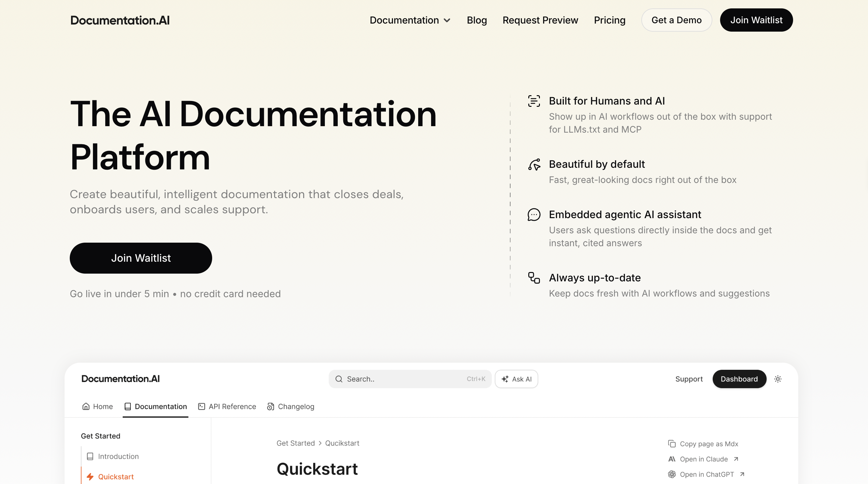Click the breadcrumb chevron separator
This screenshot has height=484, width=868.
(320, 443)
